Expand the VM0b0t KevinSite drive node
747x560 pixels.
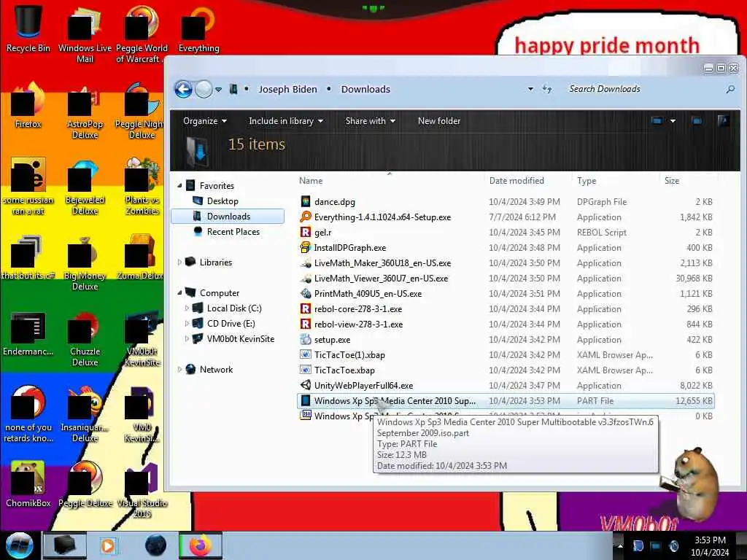187,338
